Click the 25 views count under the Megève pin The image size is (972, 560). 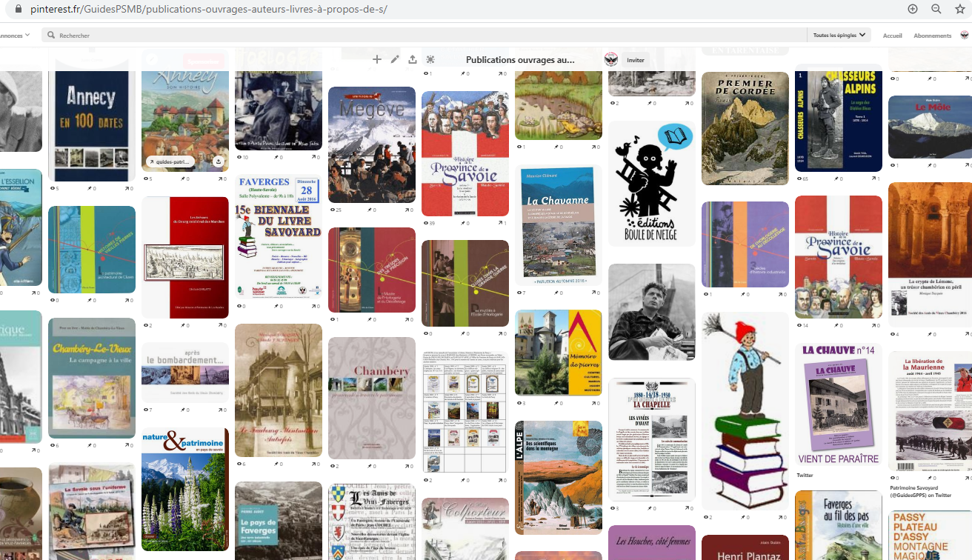(x=336, y=210)
